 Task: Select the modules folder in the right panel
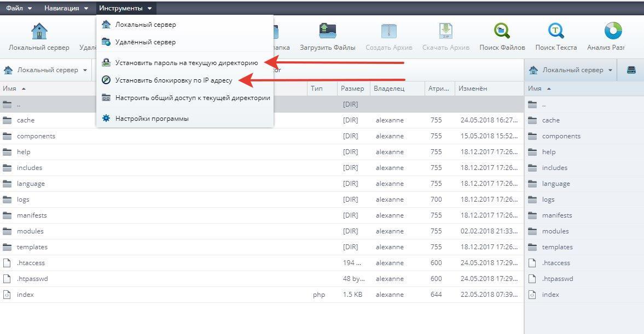coord(584,231)
